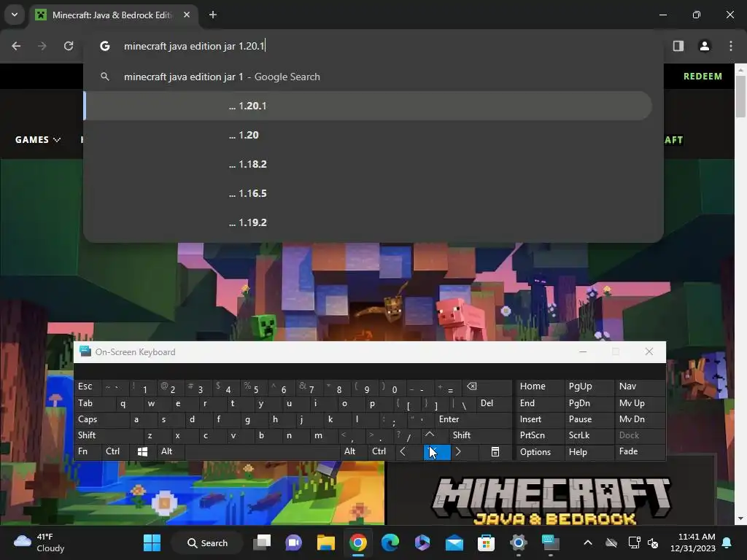Click the Enter key on on-screen keyboard
This screenshot has width=747, height=560.
(473, 419)
